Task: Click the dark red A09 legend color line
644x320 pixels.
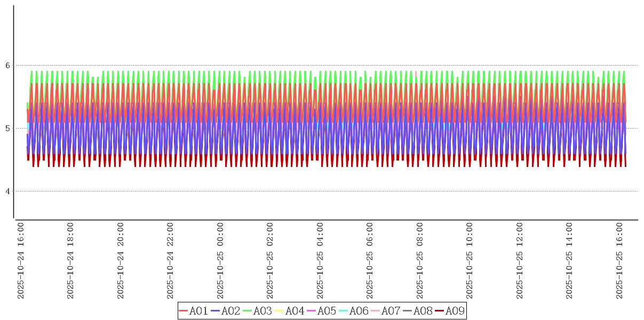Action: click(439, 311)
